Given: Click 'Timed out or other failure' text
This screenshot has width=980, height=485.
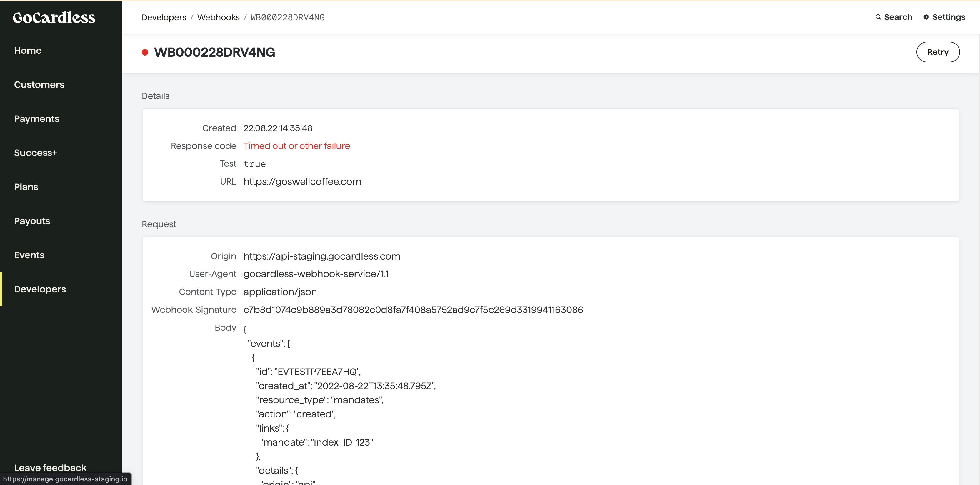Looking at the screenshot, I should coord(296,146).
